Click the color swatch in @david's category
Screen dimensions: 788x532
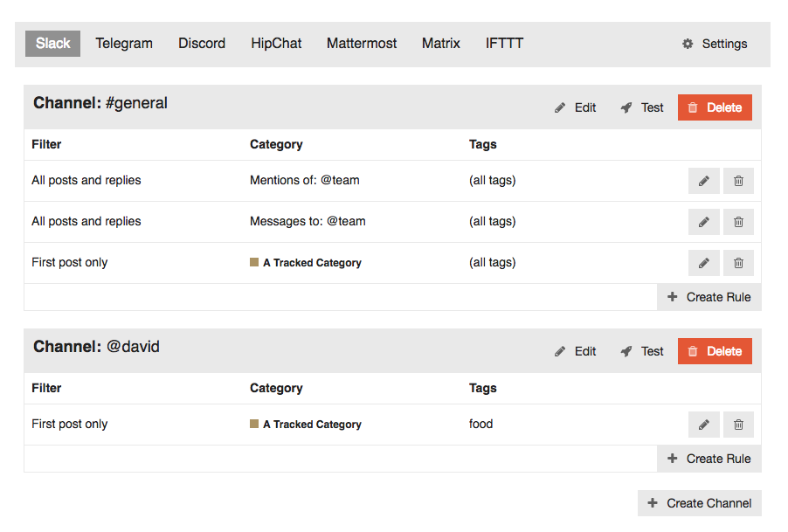254,424
